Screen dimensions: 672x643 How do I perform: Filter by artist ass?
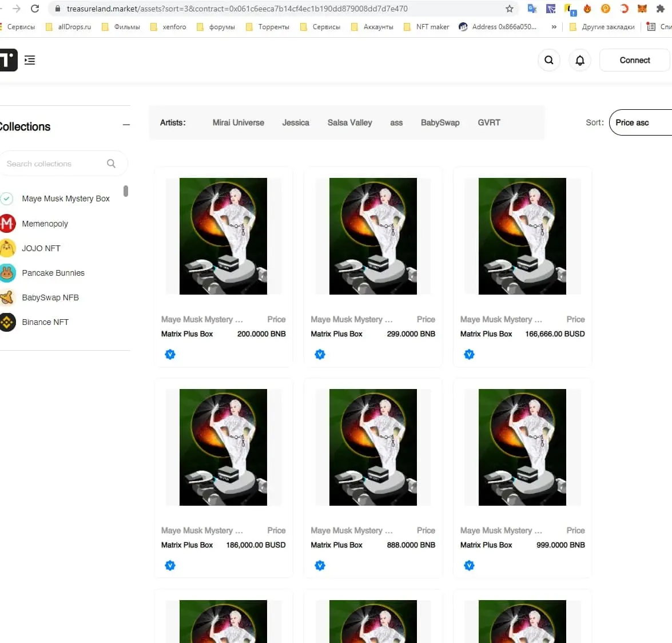[x=396, y=122]
